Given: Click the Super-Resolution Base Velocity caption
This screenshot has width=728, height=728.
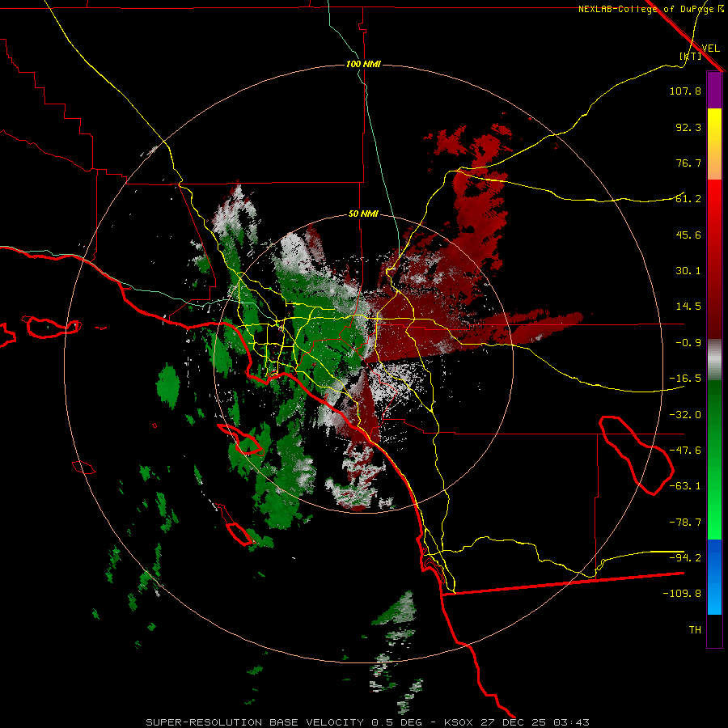Looking at the screenshot, I should click(x=367, y=722).
